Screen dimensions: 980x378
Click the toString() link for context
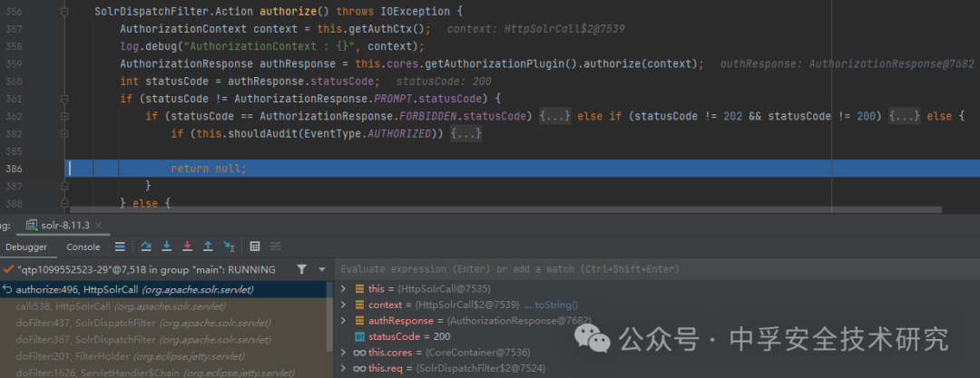(556, 305)
